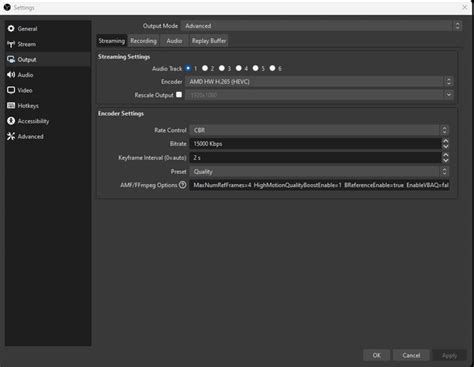Click the Apply button
The width and height of the screenshot is (474, 367).
[449, 356]
